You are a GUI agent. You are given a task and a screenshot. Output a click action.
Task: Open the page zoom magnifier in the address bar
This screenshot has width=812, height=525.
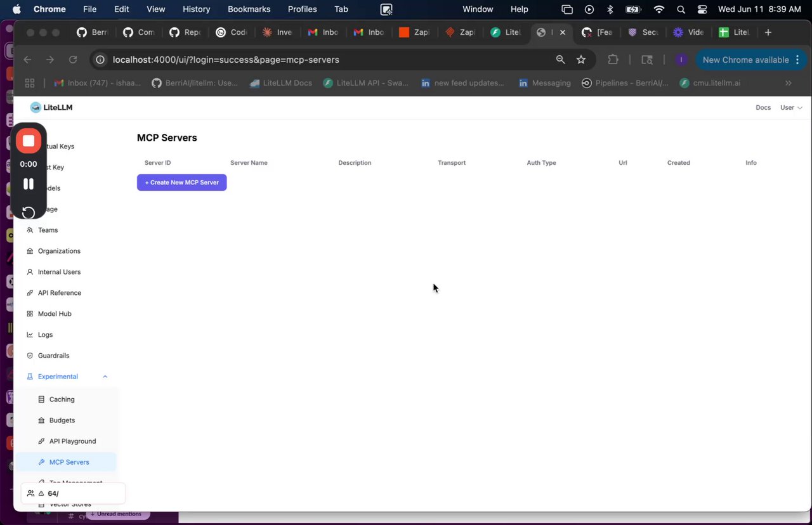pos(560,60)
